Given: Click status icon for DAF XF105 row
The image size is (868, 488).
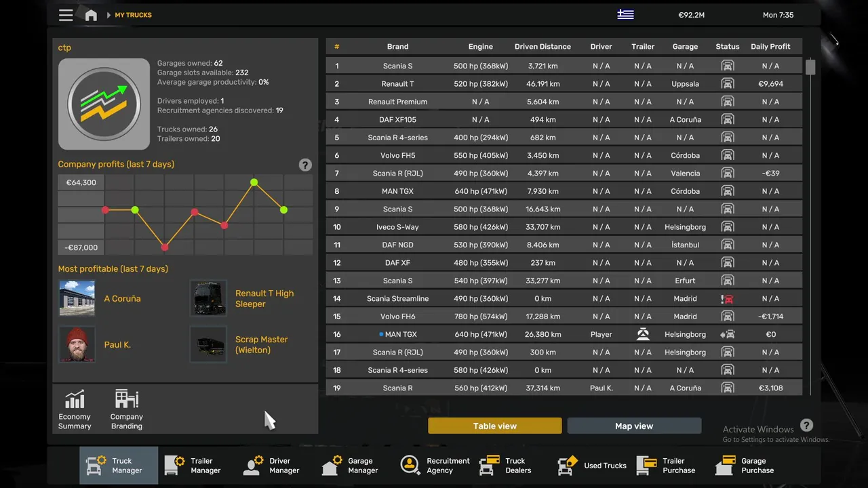Looking at the screenshot, I should click(x=728, y=119).
